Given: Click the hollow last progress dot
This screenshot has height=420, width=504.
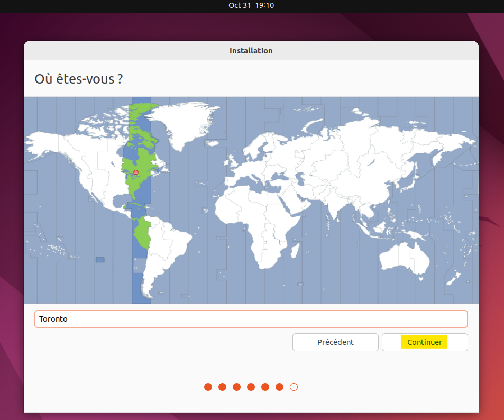Looking at the screenshot, I should coord(294,387).
